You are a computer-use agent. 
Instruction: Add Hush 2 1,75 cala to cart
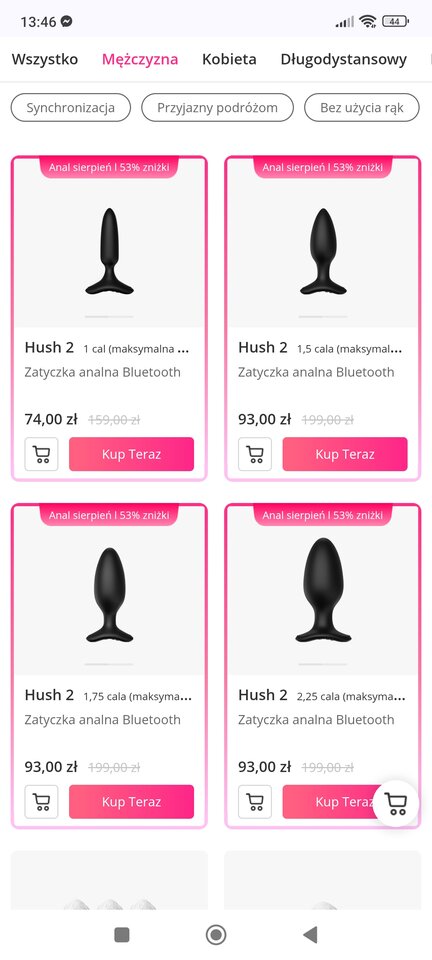coord(42,802)
